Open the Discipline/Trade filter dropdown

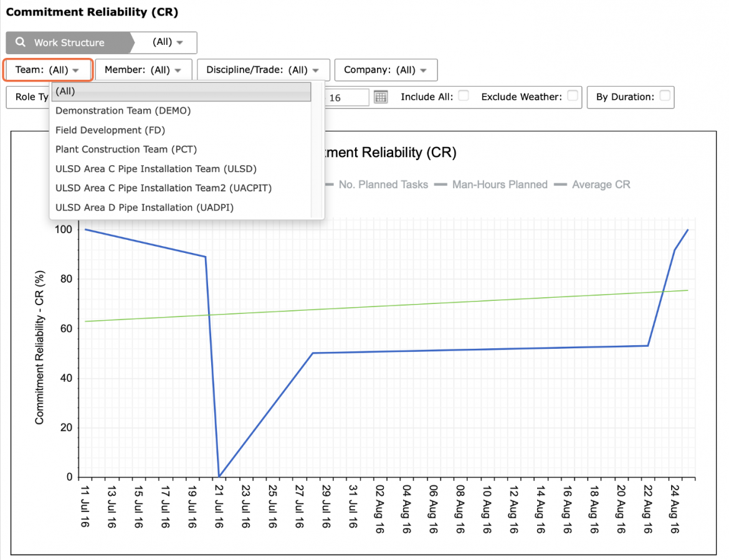pos(263,70)
